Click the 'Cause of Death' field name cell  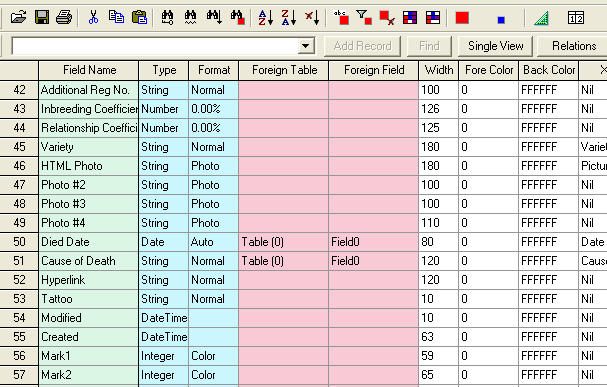[x=89, y=261]
